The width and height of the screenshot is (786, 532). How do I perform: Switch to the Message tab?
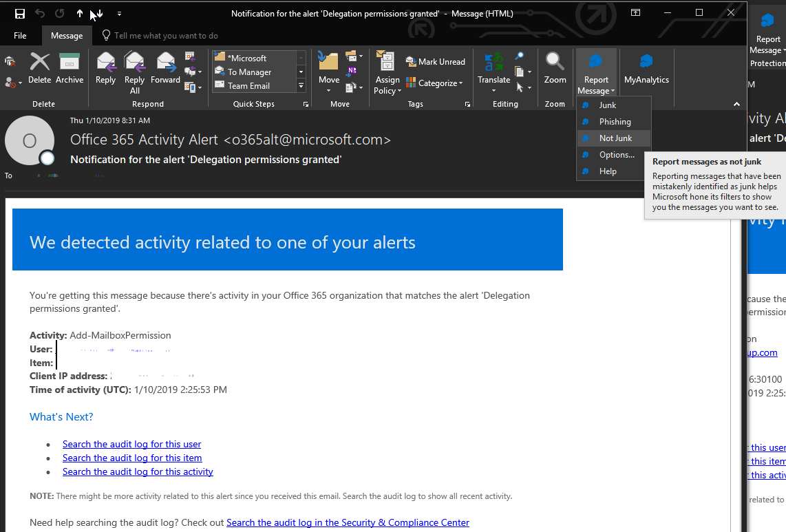coord(67,36)
